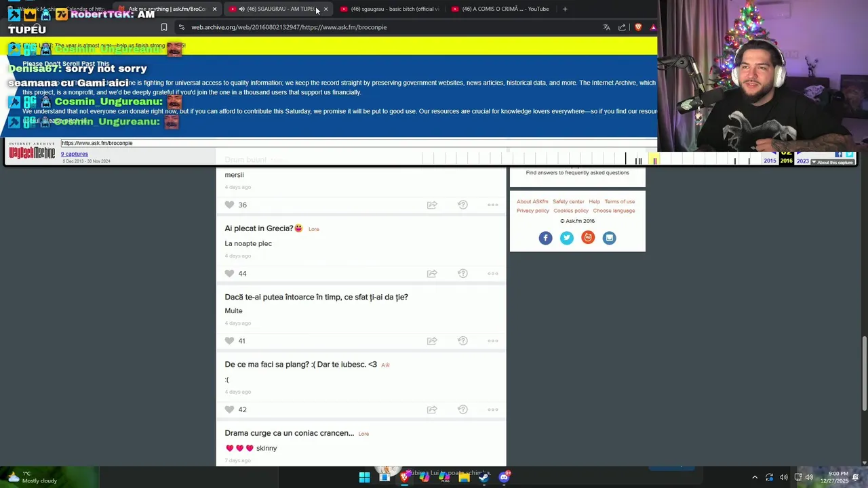Switch to 'sgaugrau - basic bitch' tab

point(390,9)
